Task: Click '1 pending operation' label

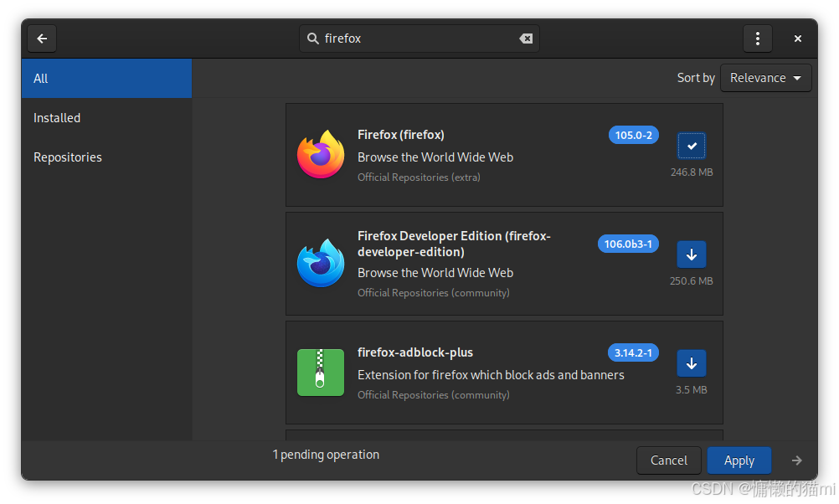Action: [x=326, y=455]
